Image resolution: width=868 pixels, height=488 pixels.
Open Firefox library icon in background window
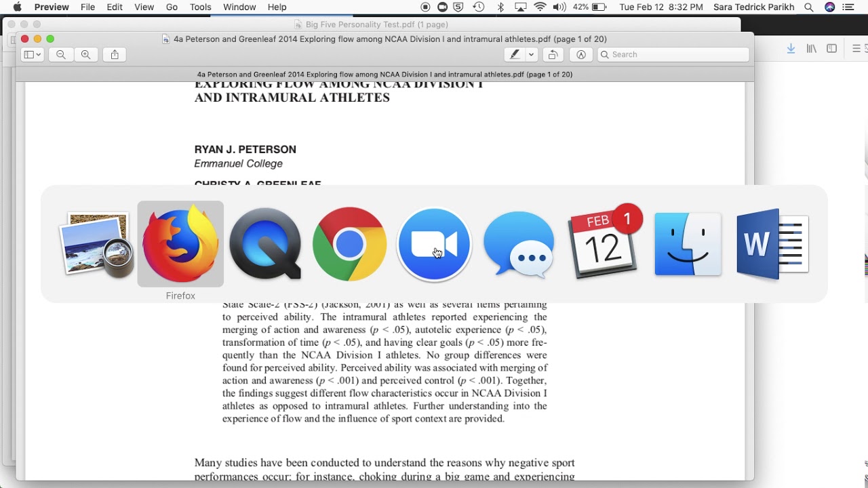coord(811,49)
